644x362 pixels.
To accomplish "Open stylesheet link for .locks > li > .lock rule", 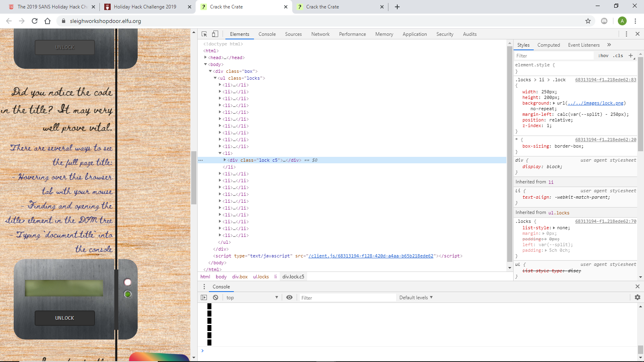I will tap(606, 80).
